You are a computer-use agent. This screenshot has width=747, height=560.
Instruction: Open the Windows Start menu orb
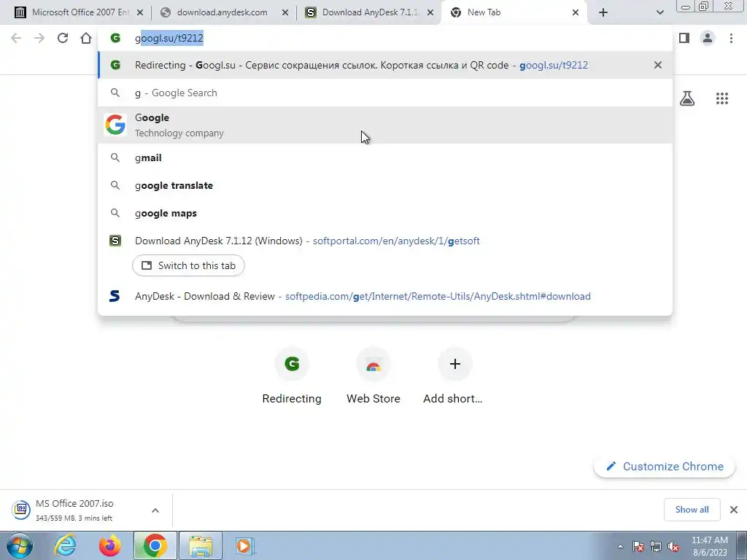coord(20,545)
